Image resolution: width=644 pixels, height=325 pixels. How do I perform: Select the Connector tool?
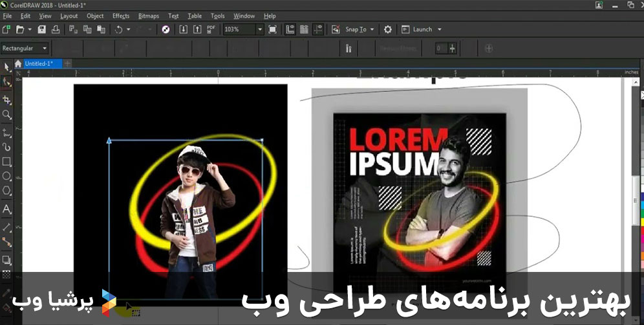pos(6,242)
